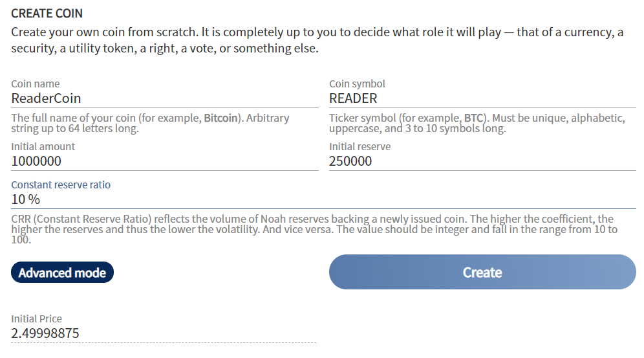Click the ticker symbol hint text
Image resolution: width=644 pixels, height=358 pixels.
pyautogui.click(x=477, y=123)
